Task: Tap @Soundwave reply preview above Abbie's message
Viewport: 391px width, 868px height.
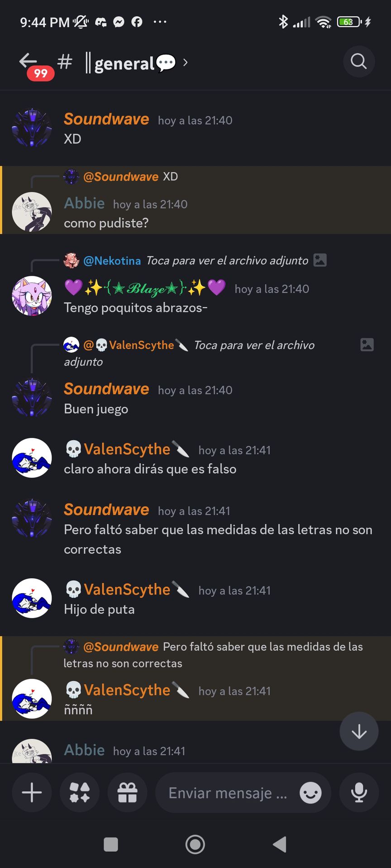Action: click(121, 176)
